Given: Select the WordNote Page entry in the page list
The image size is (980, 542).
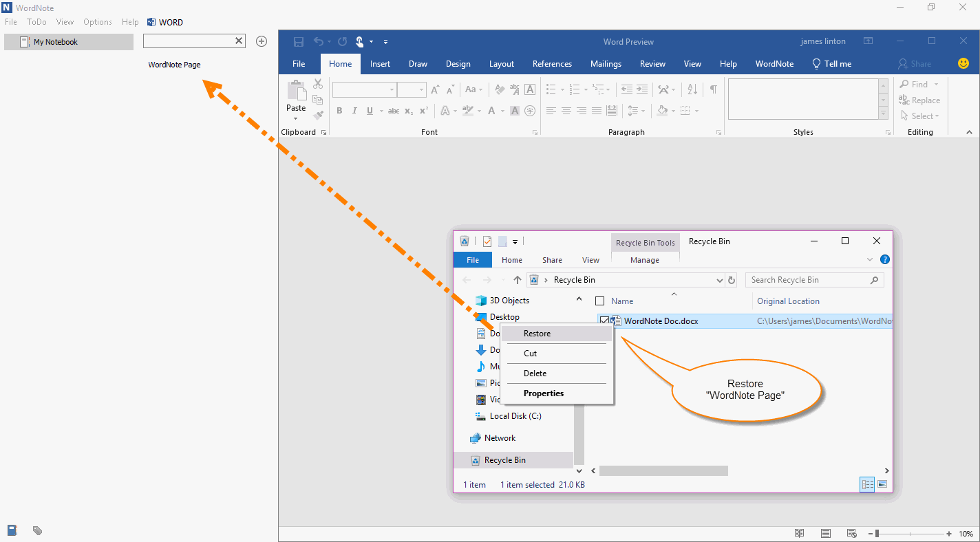Looking at the screenshot, I should (x=175, y=65).
